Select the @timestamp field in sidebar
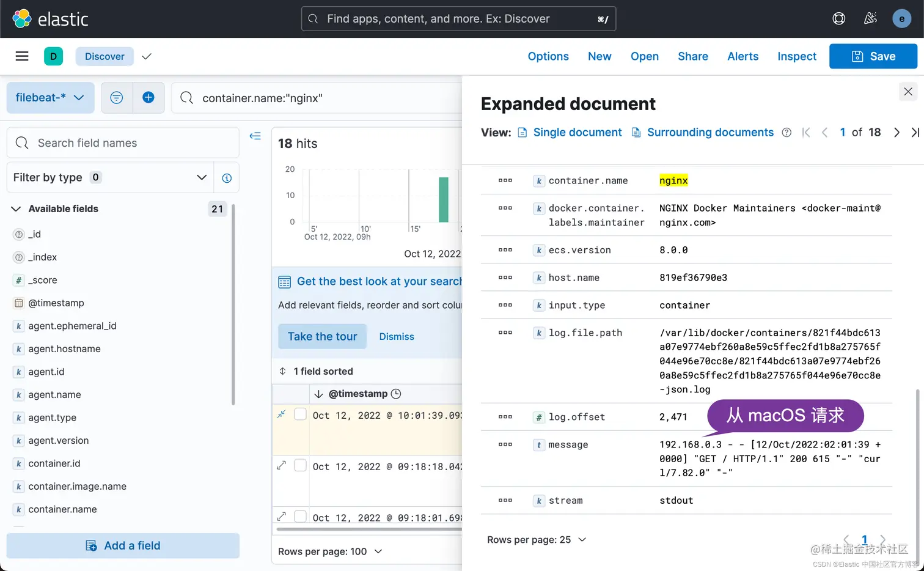This screenshot has width=924, height=571. (x=56, y=303)
